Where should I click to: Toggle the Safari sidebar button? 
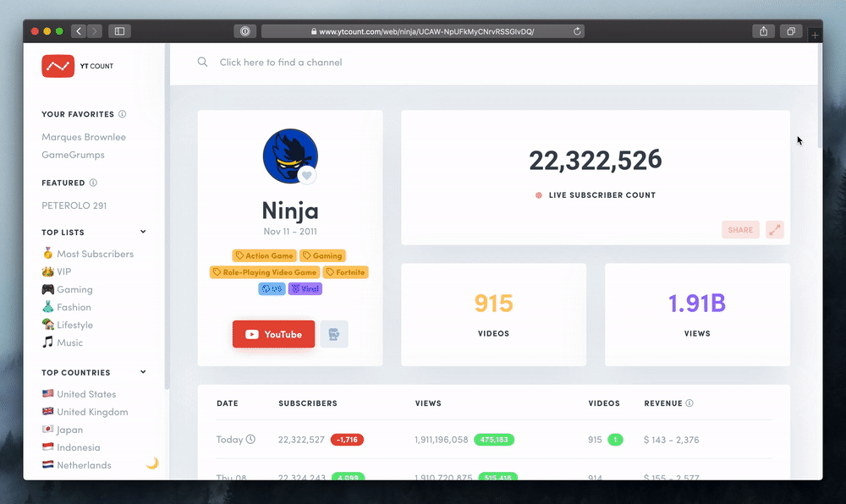click(x=120, y=31)
